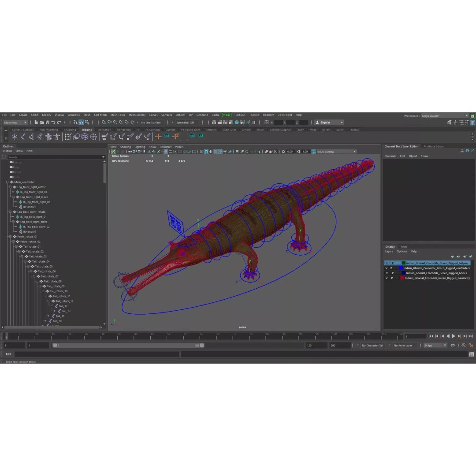Click the HumanIK skeleton shelf icon
The width and height of the screenshot is (476, 476).
click(x=57, y=137)
